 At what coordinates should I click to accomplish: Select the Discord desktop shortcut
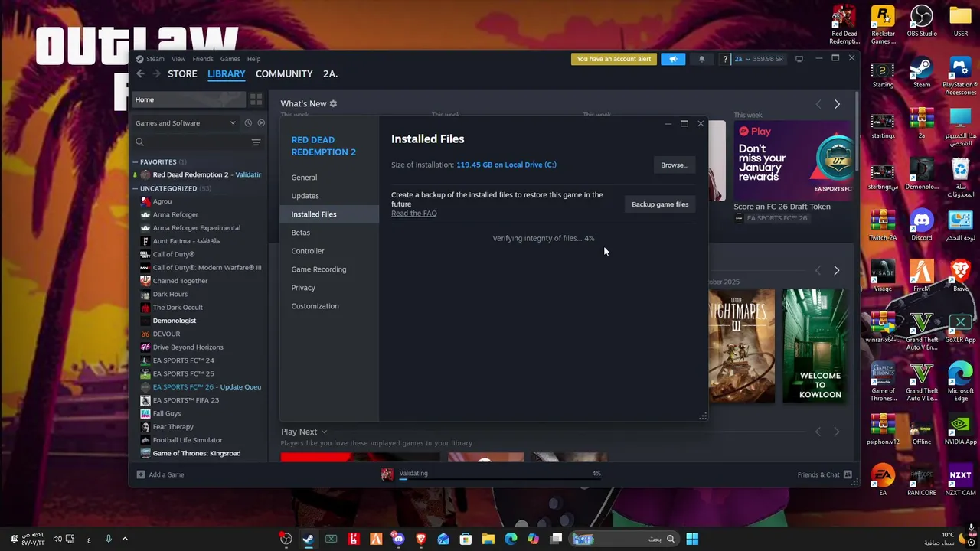922,225
